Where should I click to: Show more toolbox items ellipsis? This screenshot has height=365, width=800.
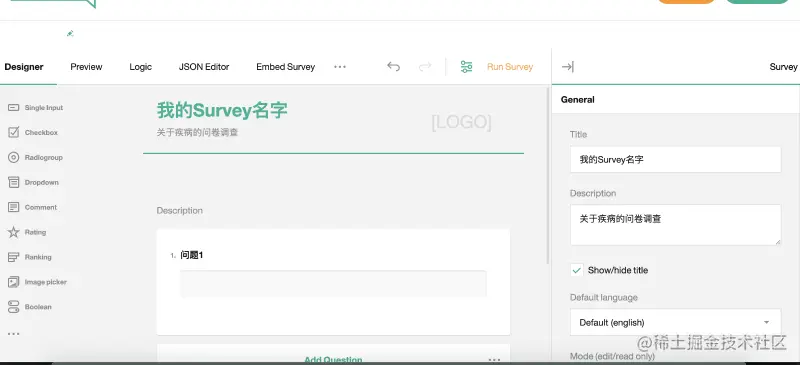[14, 334]
